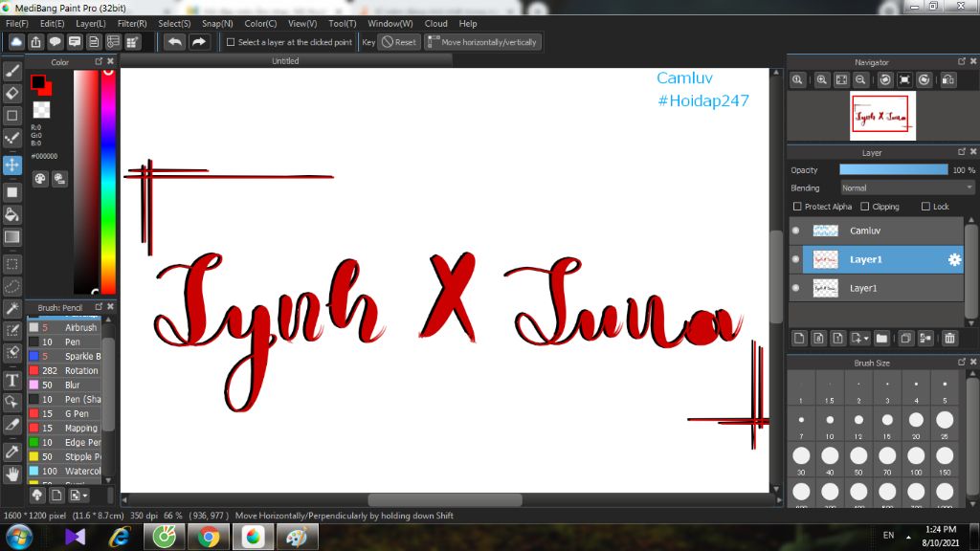980x551 pixels.
Task: Click Add folder icon in Layer panel
Action: [x=881, y=338]
